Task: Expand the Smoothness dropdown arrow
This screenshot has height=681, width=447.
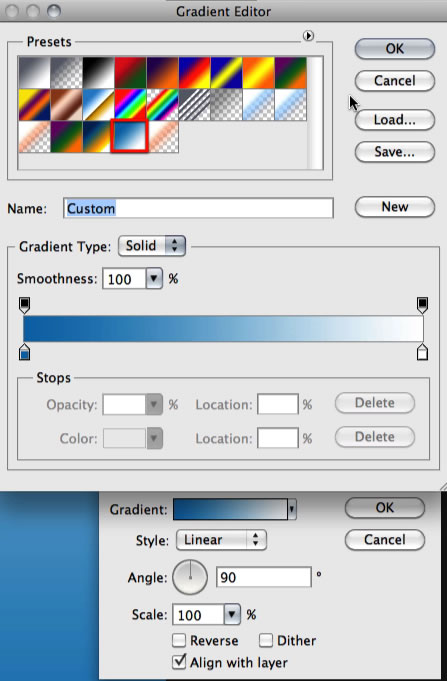Action: 154,279
